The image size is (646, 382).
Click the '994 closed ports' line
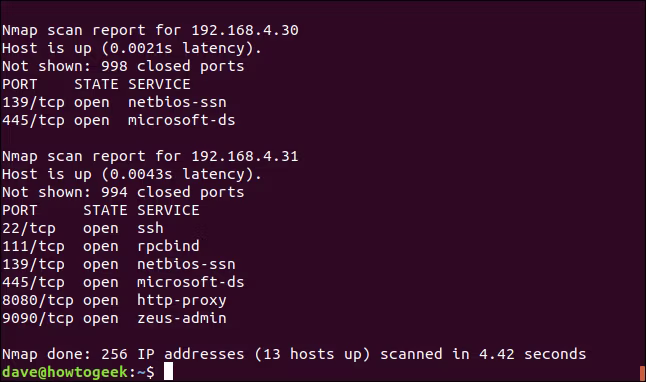pyautogui.click(x=123, y=192)
